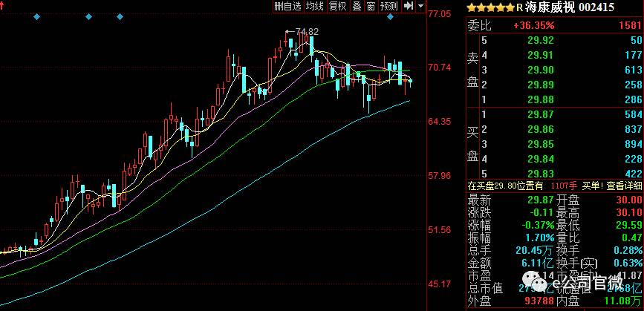This screenshot has height=311, width=644.
Task: Select sell level 4 price 29.91
Action: point(541,55)
